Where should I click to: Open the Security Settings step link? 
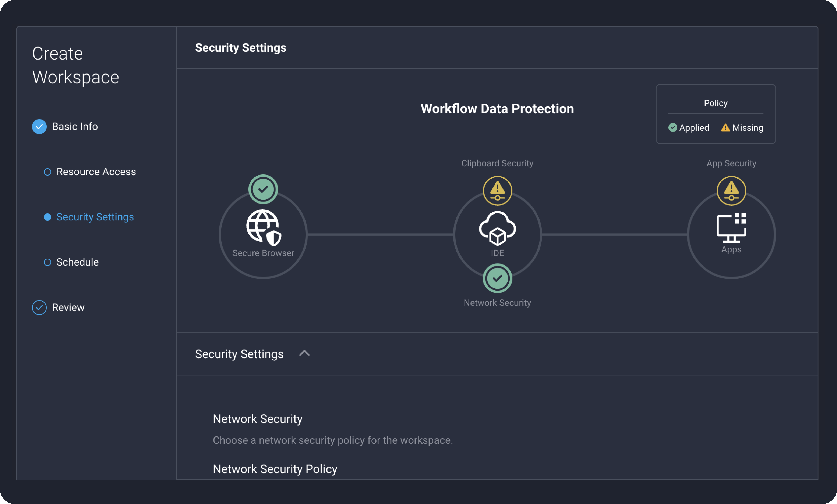95,217
